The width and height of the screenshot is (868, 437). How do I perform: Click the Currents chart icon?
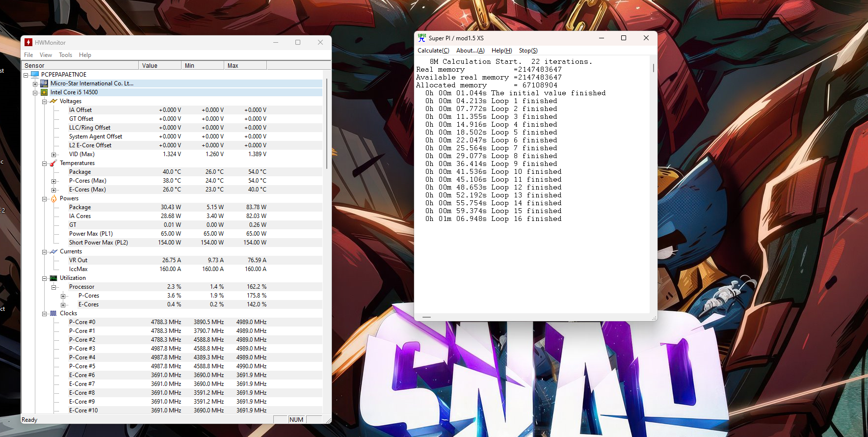click(53, 251)
